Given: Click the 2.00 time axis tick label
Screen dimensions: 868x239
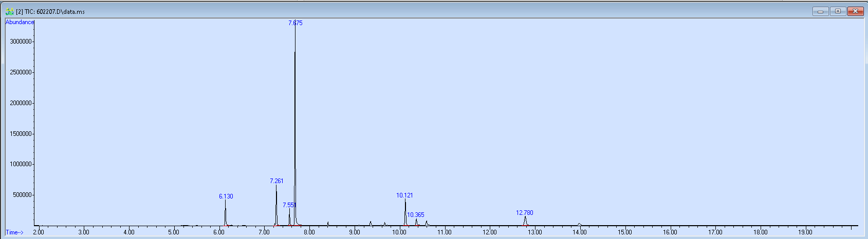Looking at the screenshot, I should tap(39, 232).
